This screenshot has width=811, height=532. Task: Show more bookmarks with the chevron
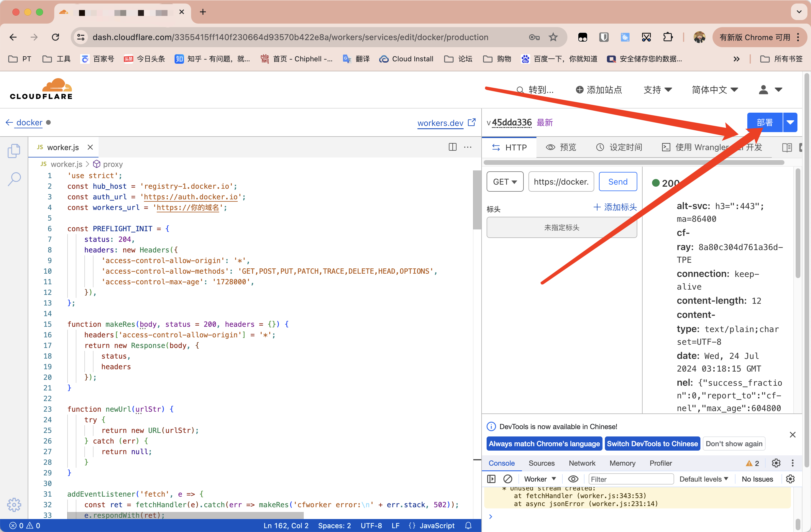(736, 59)
